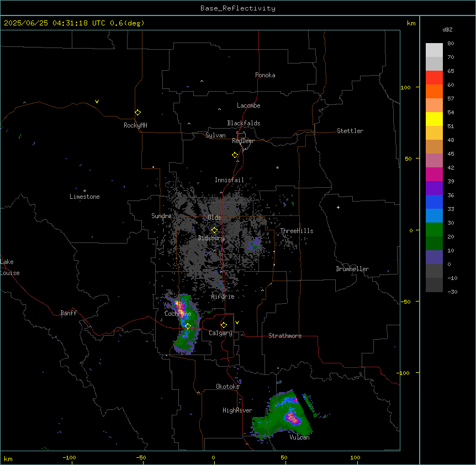Click the Lacombe city label
The width and height of the screenshot is (476, 465).
(248, 105)
